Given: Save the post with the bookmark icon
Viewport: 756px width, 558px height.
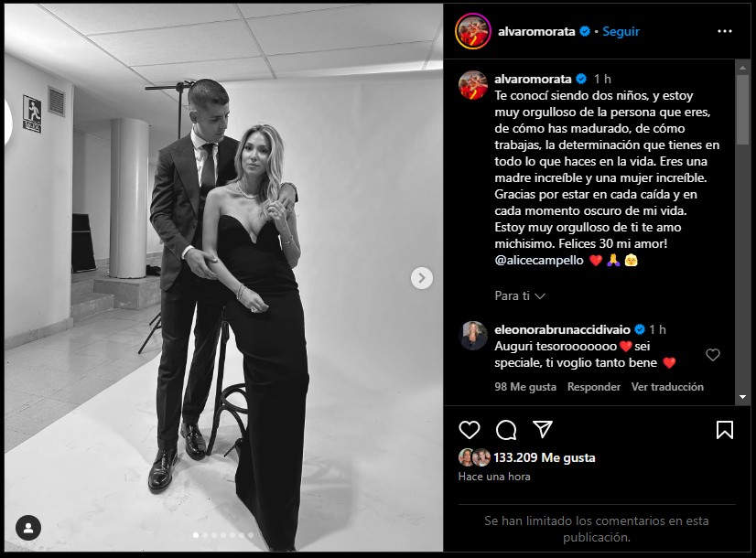Looking at the screenshot, I should [x=724, y=430].
